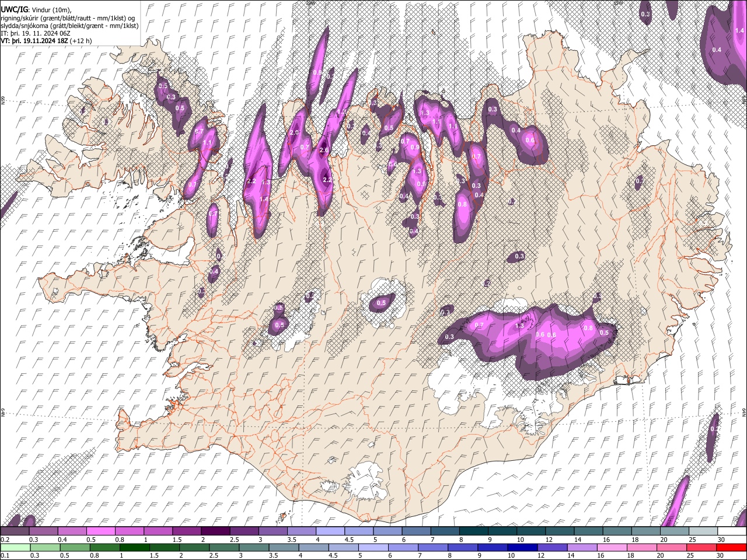
Task: Select the light pink 16 swatch in the rain legend
Action: point(612,547)
